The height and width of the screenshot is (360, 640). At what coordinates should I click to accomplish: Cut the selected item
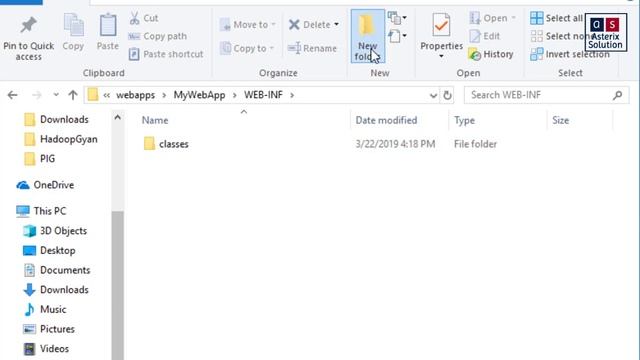click(x=144, y=18)
